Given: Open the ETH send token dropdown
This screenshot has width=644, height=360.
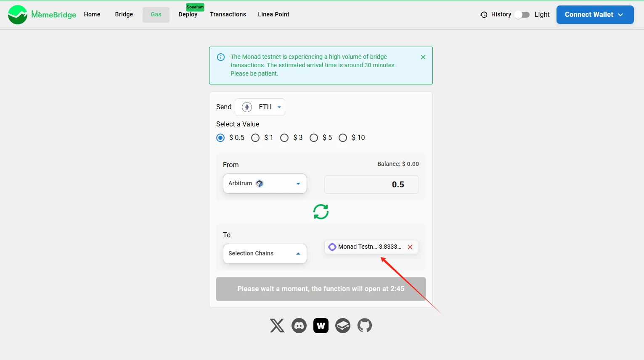Looking at the screenshot, I should pyautogui.click(x=260, y=107).
